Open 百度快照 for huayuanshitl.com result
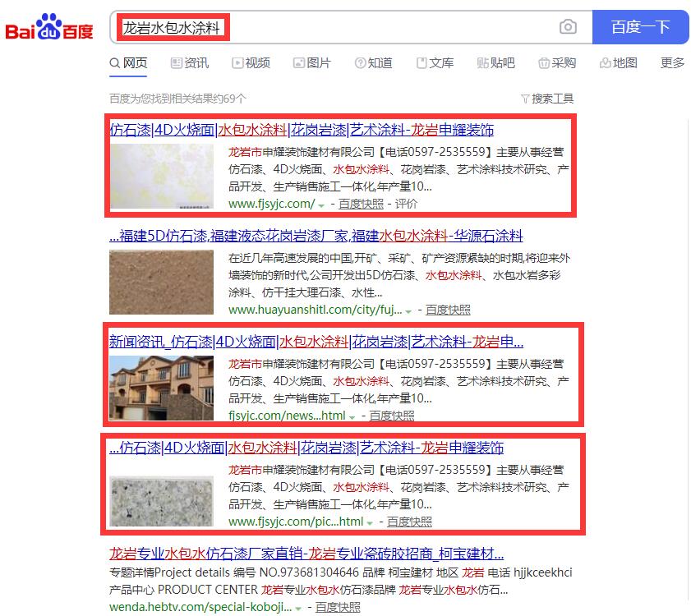This screenshot has width=691, height=616. tap(448, 310)
